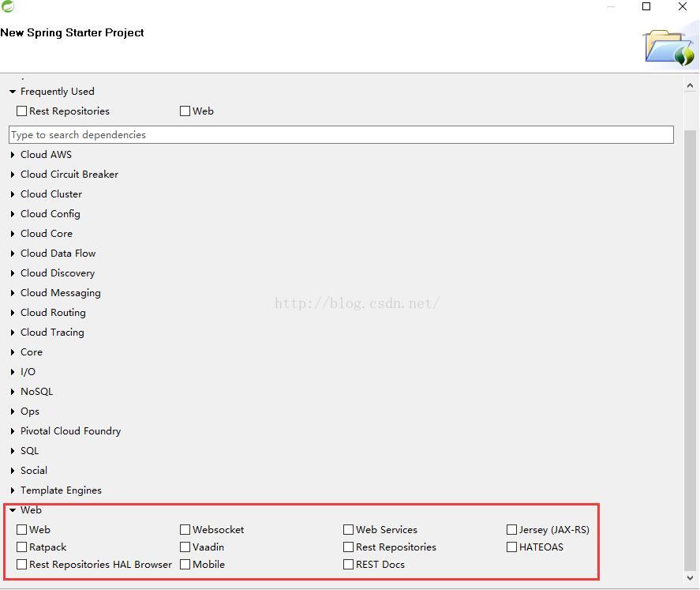Expand the Cloud Config category

click(x=13, y=214)
